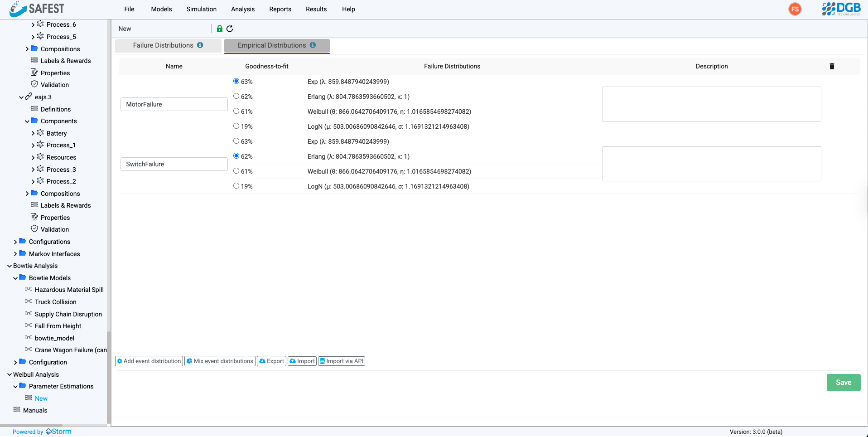The image size is (868, 437).
Task: Expand the Markov Interfaces folder
Action: [x=15, y=254]
